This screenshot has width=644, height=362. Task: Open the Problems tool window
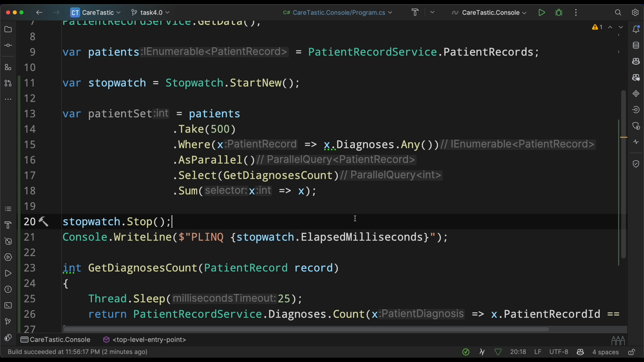pyautogui.click(x=8, y=289)
